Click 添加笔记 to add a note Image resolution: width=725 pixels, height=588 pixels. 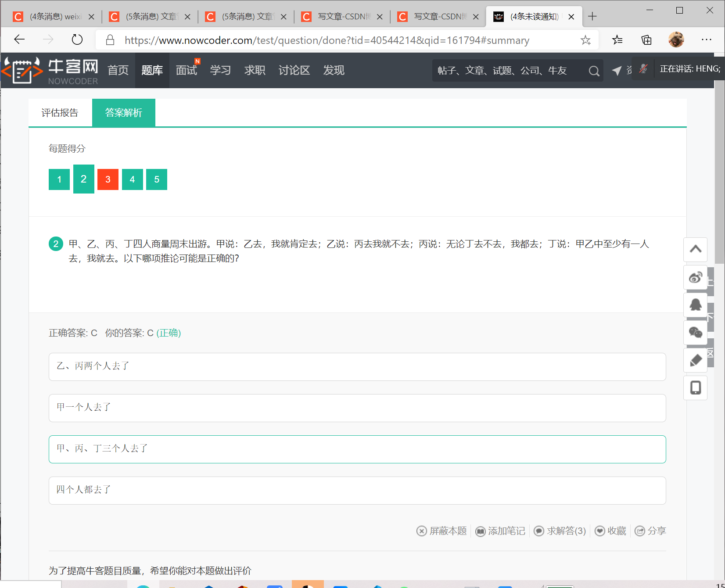click(x=500, y=531)
